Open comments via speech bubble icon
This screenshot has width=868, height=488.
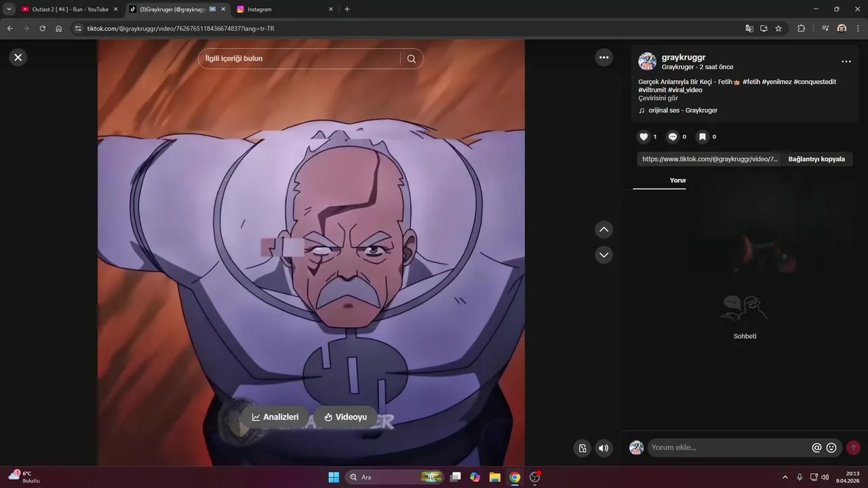(672, 137)
